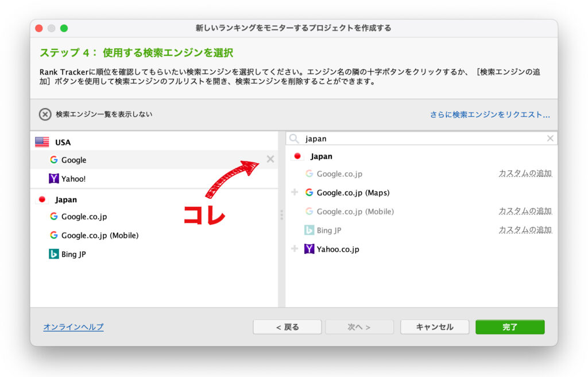
Task: Add Yahoo.co.jp using its plus icon
Action: click(295, 249)
